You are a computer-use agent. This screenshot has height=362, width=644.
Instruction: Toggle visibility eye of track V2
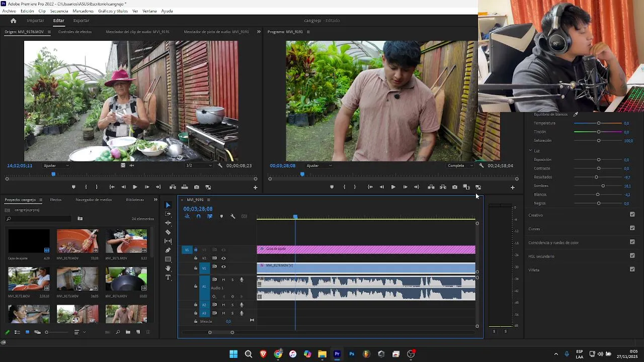[223, 258]
